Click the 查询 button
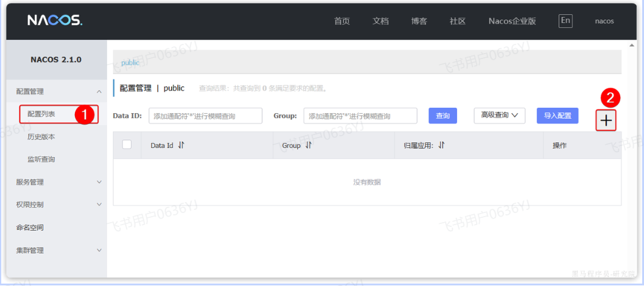This screenshot has width=644, height=286. 443,116
